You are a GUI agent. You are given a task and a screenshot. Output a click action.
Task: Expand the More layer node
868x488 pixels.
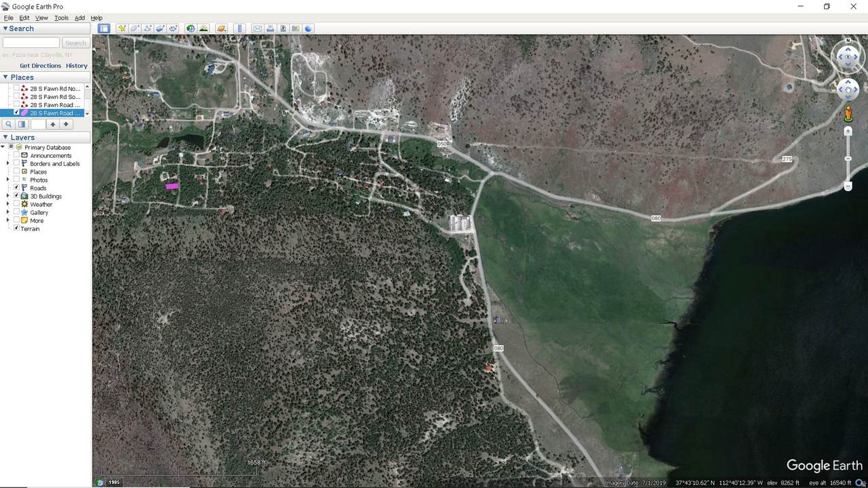tap(8, 221)
